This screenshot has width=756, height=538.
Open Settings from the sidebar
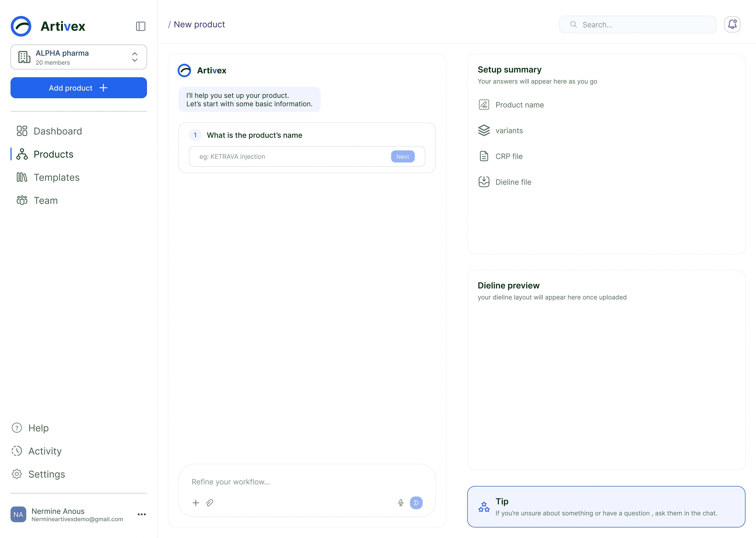(x=38, y=474)
